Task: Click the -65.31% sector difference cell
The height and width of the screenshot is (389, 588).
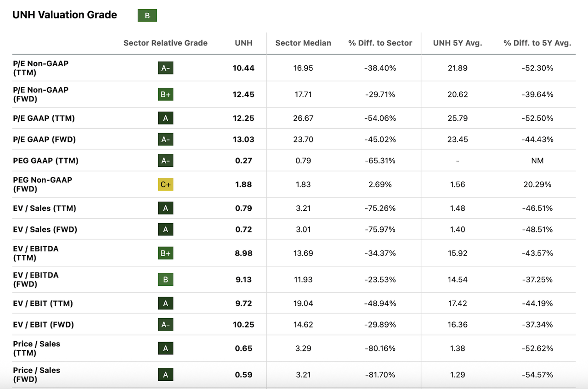Action: coord(380,161)
